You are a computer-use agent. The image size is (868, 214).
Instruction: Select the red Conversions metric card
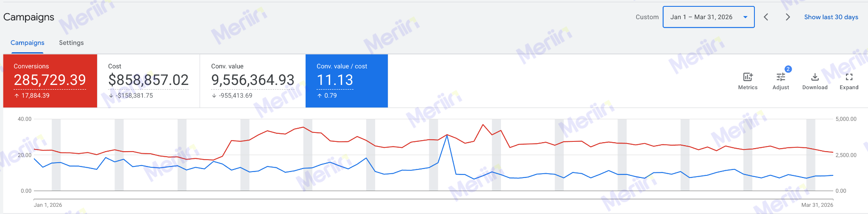(50, 81)
